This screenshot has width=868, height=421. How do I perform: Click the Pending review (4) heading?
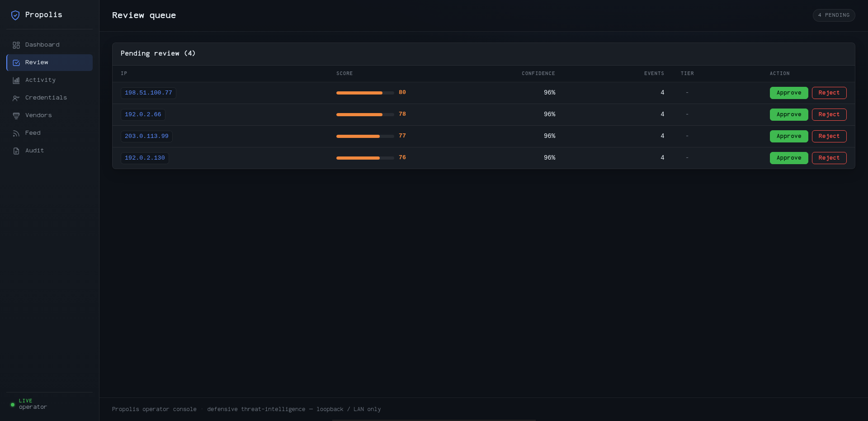tap(158, 53)
